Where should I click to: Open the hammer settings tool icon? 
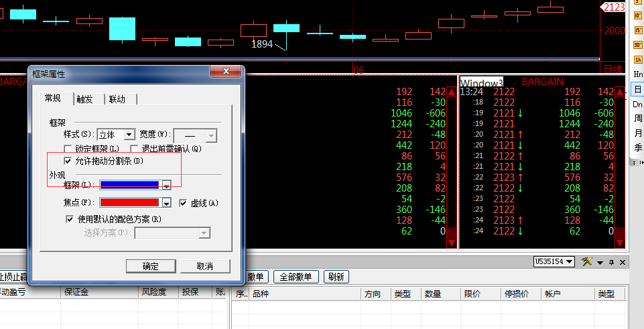(x=588, y=261)
